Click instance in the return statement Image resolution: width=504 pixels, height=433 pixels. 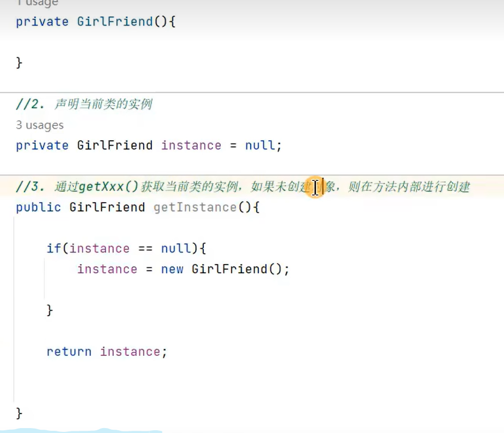point(130,352)
